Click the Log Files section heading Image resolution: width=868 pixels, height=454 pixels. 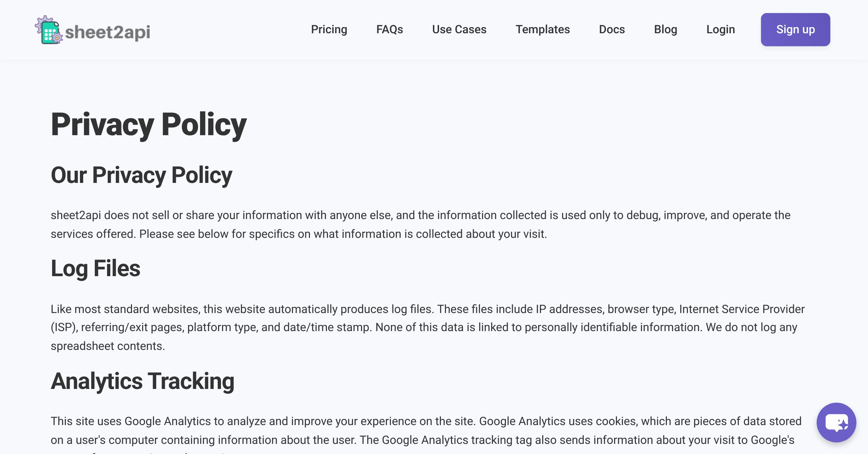[96, 267]
